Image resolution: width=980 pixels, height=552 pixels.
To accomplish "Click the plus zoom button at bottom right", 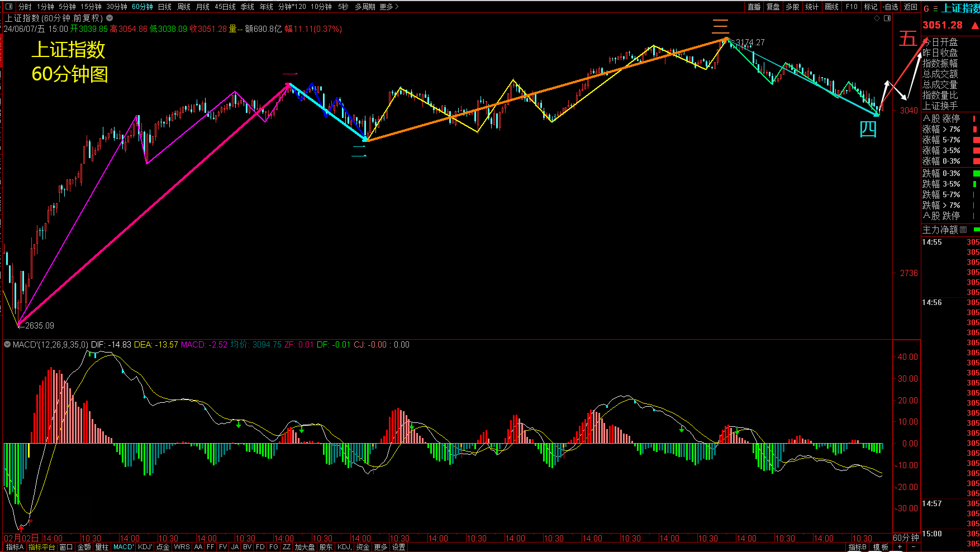I will 900,547.
